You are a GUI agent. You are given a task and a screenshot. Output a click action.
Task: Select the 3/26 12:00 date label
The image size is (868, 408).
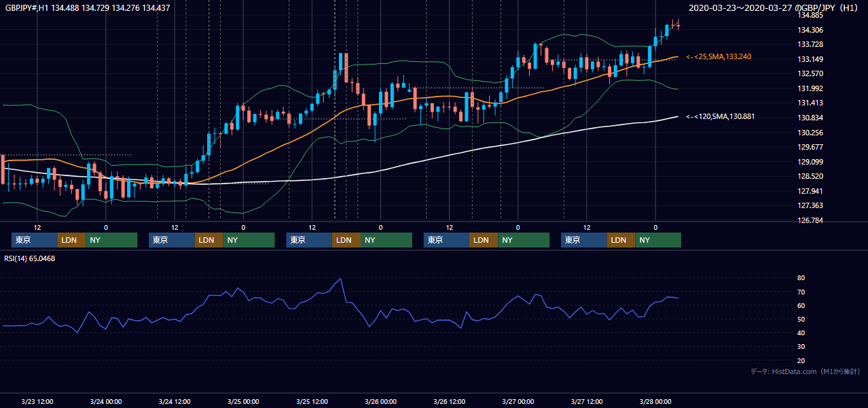click(x=449, y=401)
